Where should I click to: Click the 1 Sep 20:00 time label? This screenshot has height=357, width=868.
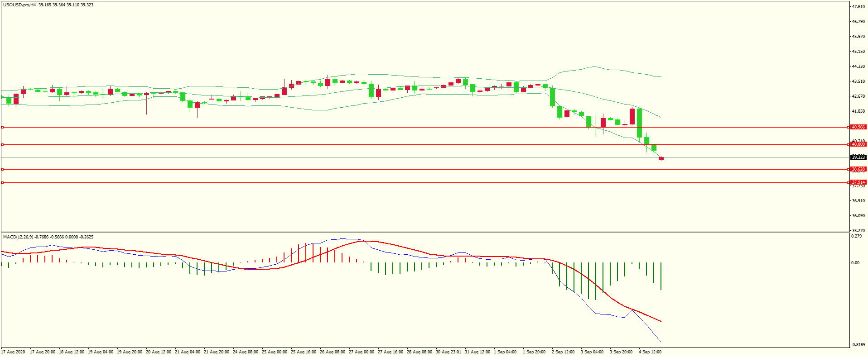coord(534,352)
